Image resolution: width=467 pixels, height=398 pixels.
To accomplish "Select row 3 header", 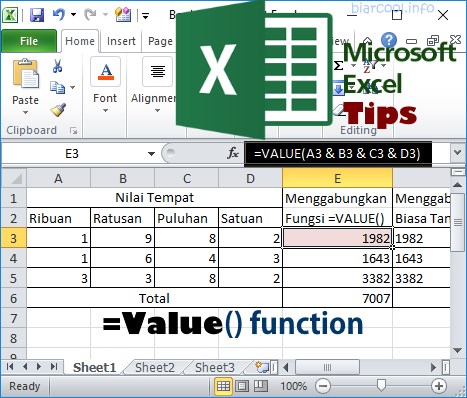I will click(x=14, y=238).
